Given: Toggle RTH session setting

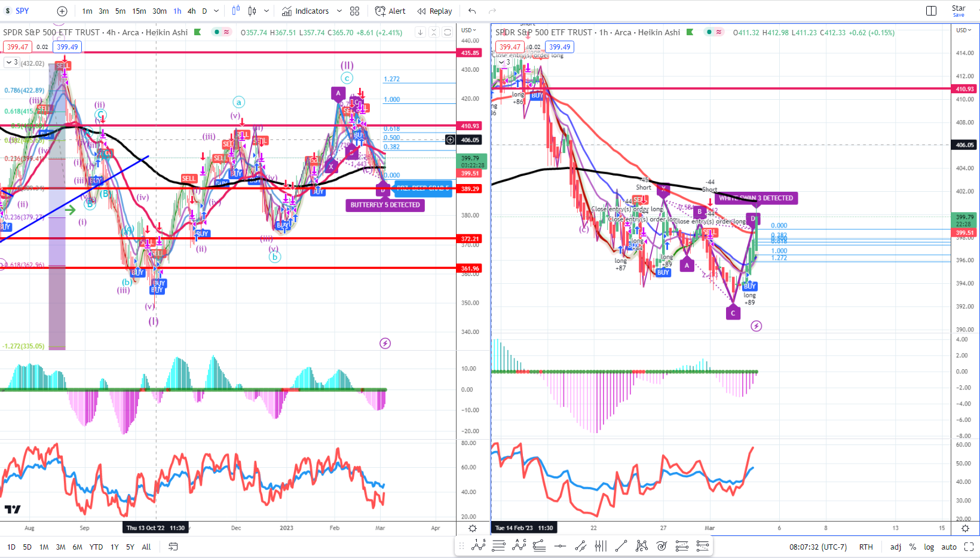Looking at the screenshot, I should (x=866, y=547).
